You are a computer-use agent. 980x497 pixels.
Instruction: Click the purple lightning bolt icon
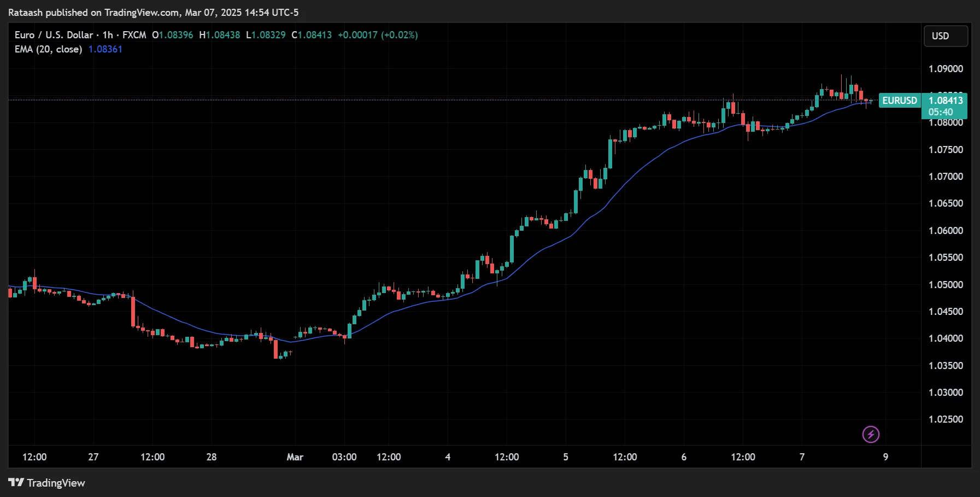click(871, 435)
